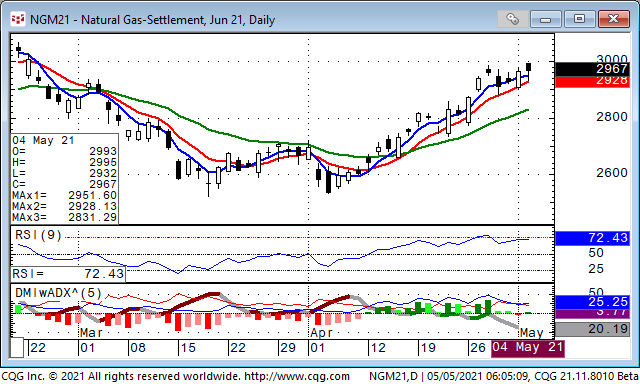Click the purple 3.77 value label
This screenshot has width=640, height=384.
(592, 313)
